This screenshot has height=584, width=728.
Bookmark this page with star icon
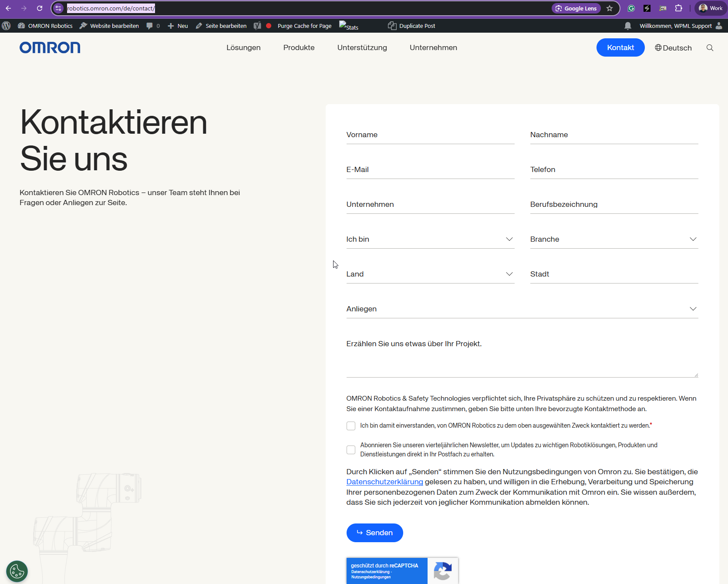[610, 8]
